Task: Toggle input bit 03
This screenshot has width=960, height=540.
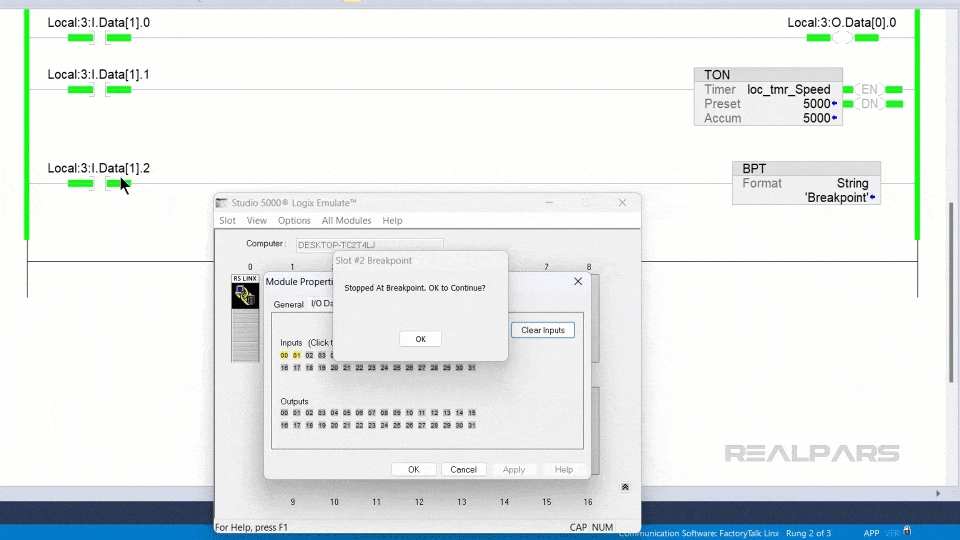Action: point(321,355)
